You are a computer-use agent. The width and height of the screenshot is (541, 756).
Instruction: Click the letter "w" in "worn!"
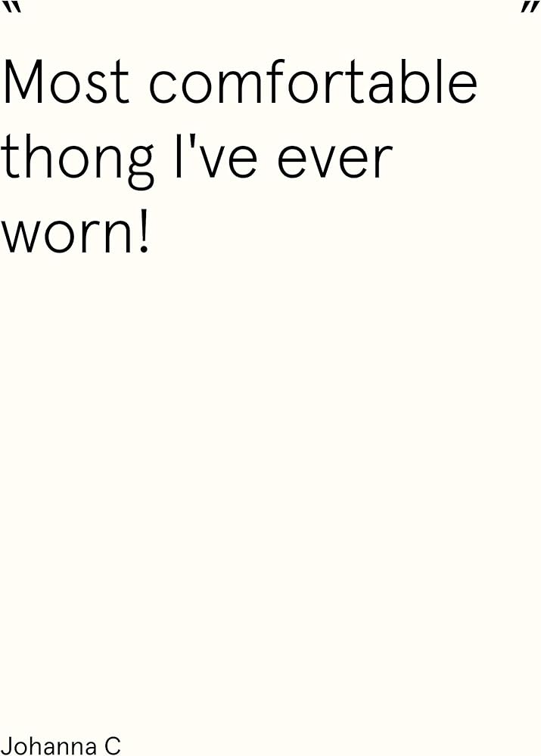(x=21, y=234)
